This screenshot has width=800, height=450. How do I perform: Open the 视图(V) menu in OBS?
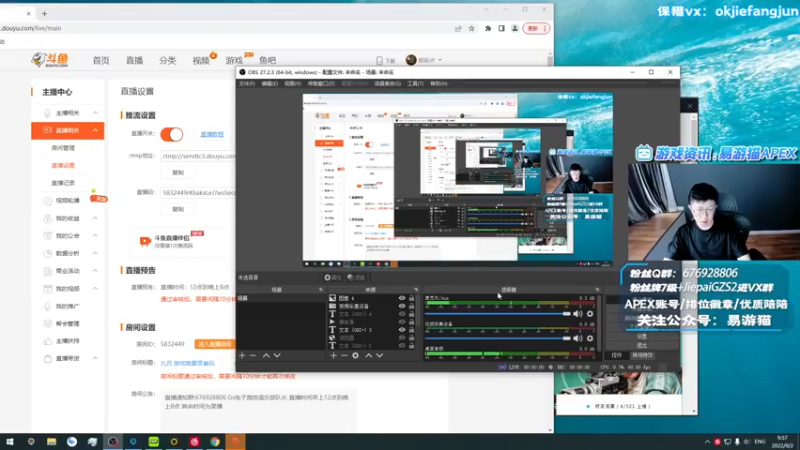click(x=292, y=84)
